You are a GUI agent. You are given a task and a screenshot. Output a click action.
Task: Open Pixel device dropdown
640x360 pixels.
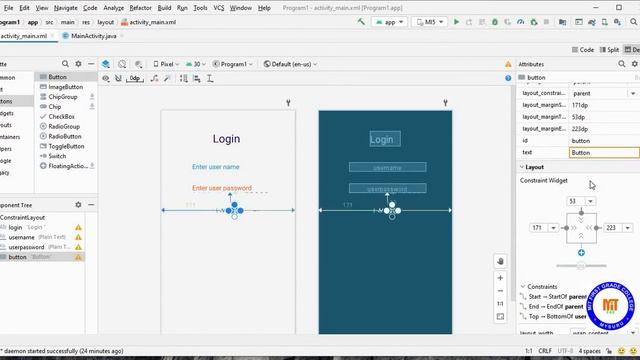tap(166, 64)
